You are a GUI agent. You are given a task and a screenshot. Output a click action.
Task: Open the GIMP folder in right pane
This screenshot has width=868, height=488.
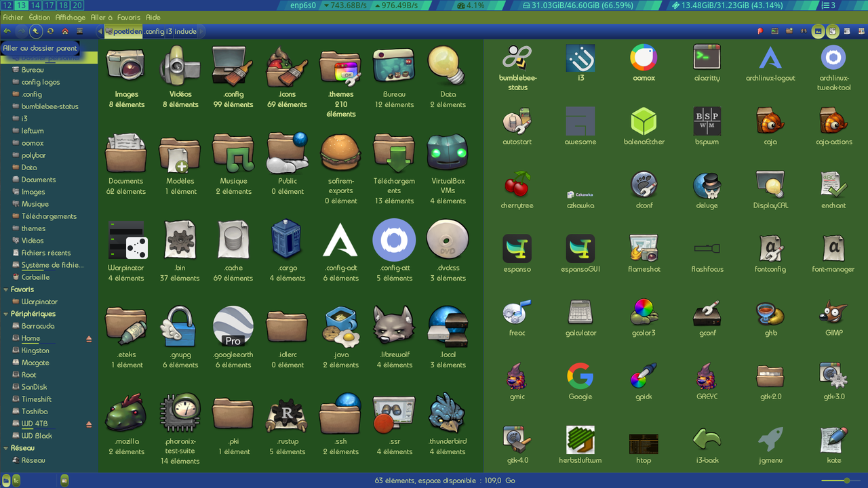coord(833,319)
